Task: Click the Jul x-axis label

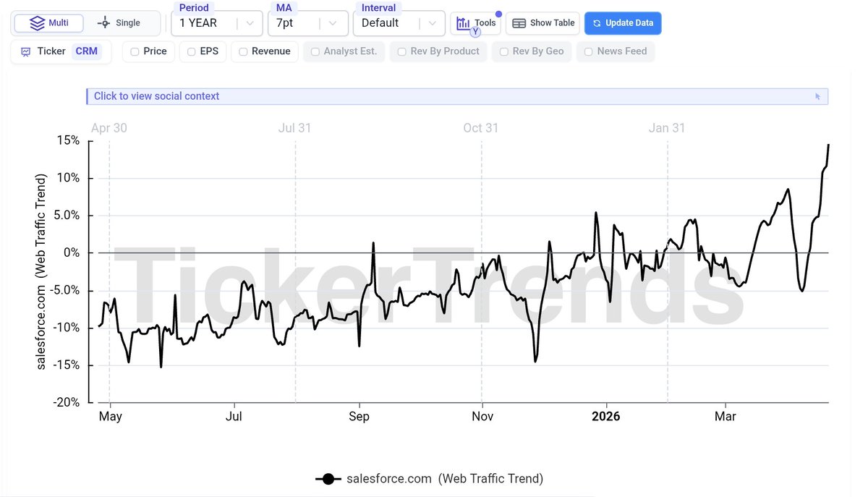Action: point(234,417)
